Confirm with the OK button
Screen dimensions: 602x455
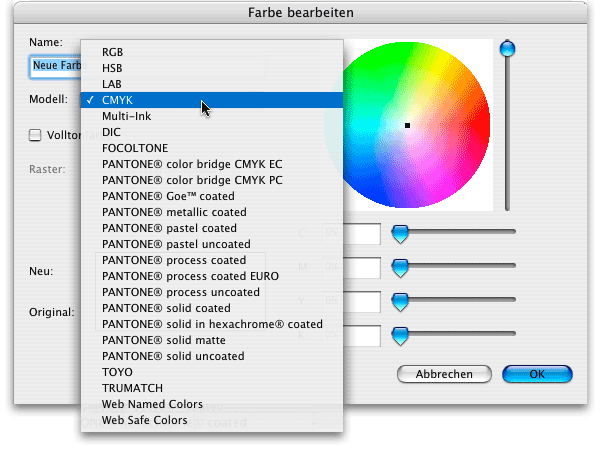tap(537, 374)
